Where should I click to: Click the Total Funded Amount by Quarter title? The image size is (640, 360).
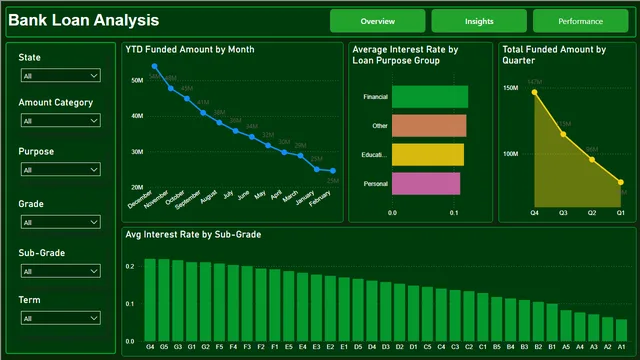click(x=554, y=55)
